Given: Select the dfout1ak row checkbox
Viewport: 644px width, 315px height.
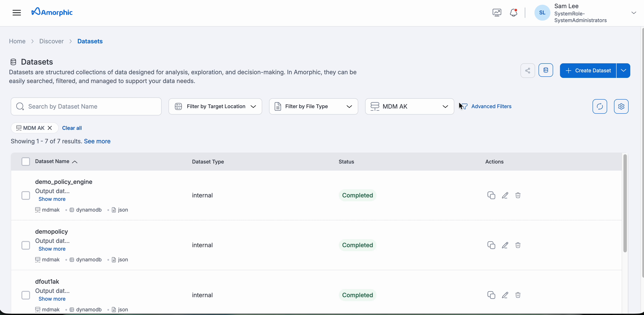Looking at the screenshot, I should click(x=26, y=295).
